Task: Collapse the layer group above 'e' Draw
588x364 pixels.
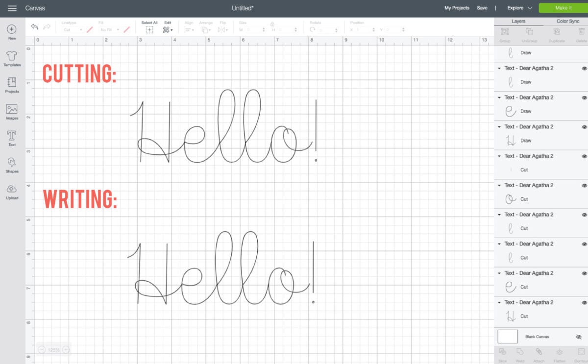Action: pos(499,97)
